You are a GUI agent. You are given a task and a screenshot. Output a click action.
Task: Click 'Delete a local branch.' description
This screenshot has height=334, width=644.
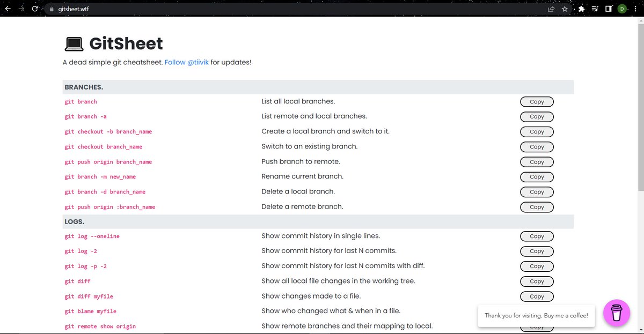(298, 191)
